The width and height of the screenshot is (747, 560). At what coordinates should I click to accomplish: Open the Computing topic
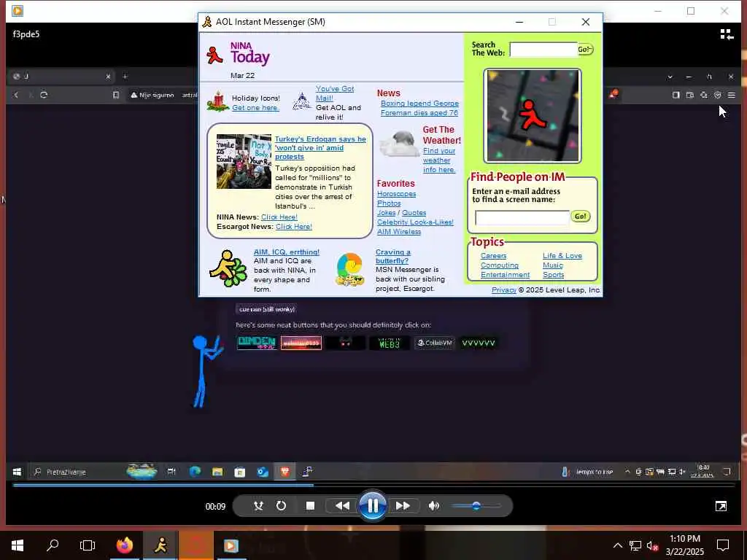499,265
